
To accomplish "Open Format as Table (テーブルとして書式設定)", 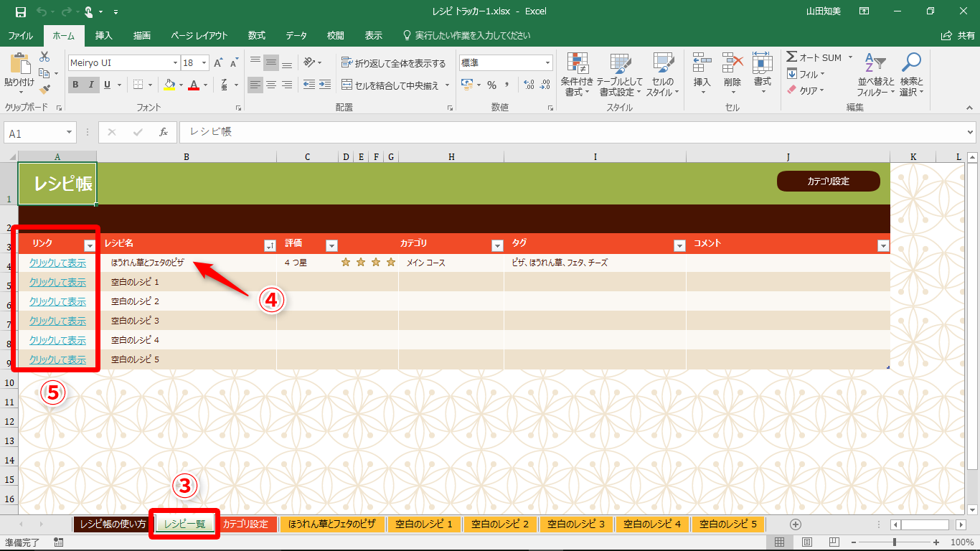I will [x=621, y=75].
